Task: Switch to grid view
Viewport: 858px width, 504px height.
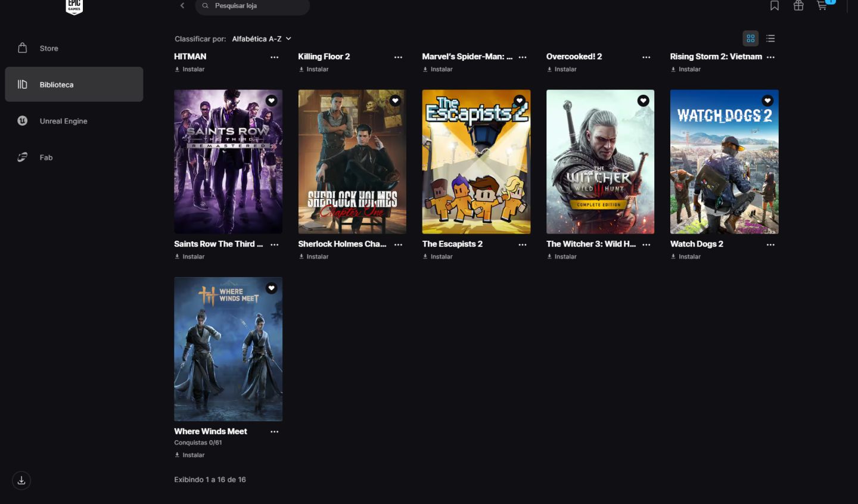Action: [751, 39]
